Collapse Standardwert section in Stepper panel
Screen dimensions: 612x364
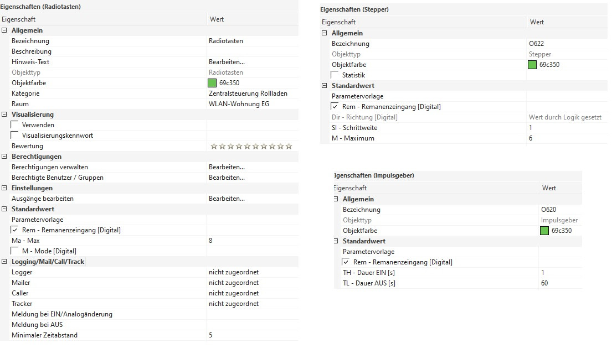[x=325, y=86]
